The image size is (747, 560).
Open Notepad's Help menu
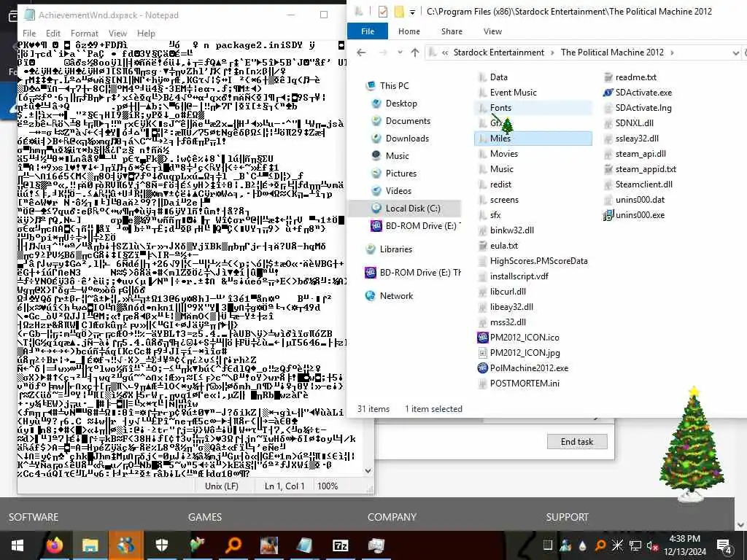tap(146, 34)
